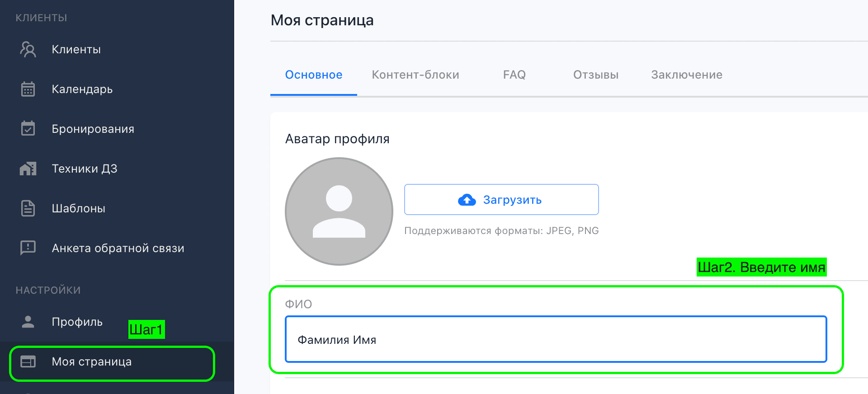Viewport: 868px width, 394px height.
Task: Select the Клиенты people icon
Action: (28, 49)
